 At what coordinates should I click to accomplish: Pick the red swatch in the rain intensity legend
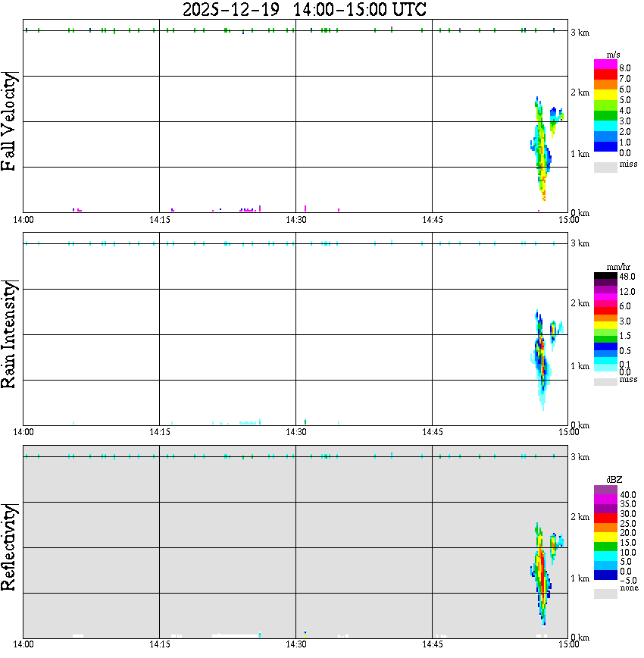pos(605,311)
